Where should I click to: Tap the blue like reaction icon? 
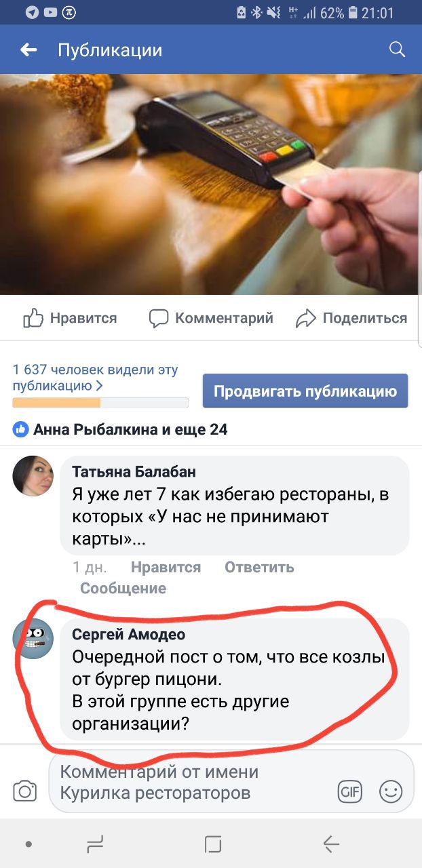point(21,429)
